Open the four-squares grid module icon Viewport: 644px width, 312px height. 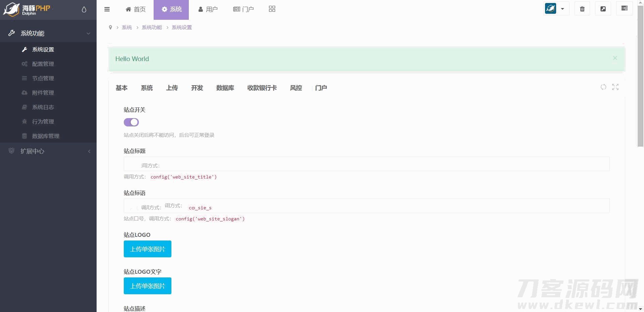click(272, 9)
